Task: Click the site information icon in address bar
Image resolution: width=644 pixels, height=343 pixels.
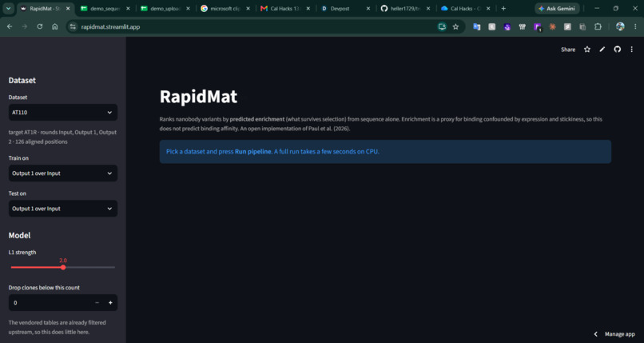Action: click(73, 26)
